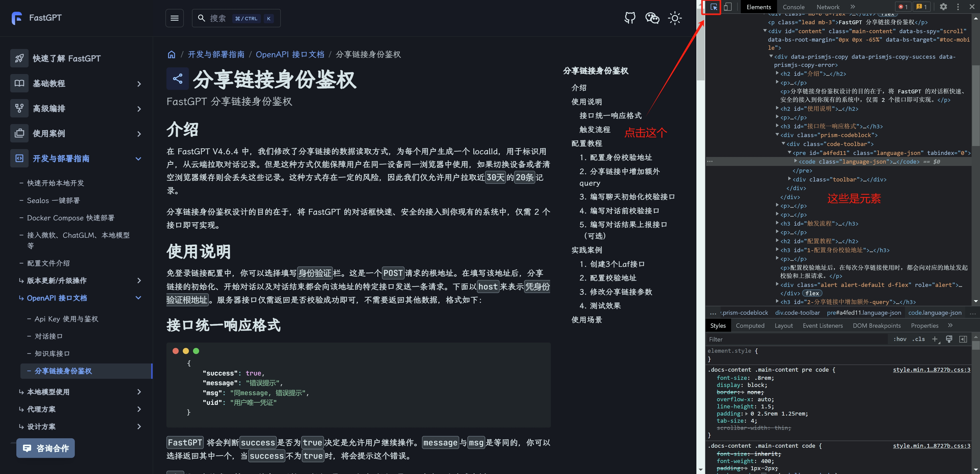
Task: Toggle the device toolbar icon in DevTools
Action: pyautogui.click(x=727, y=7)
